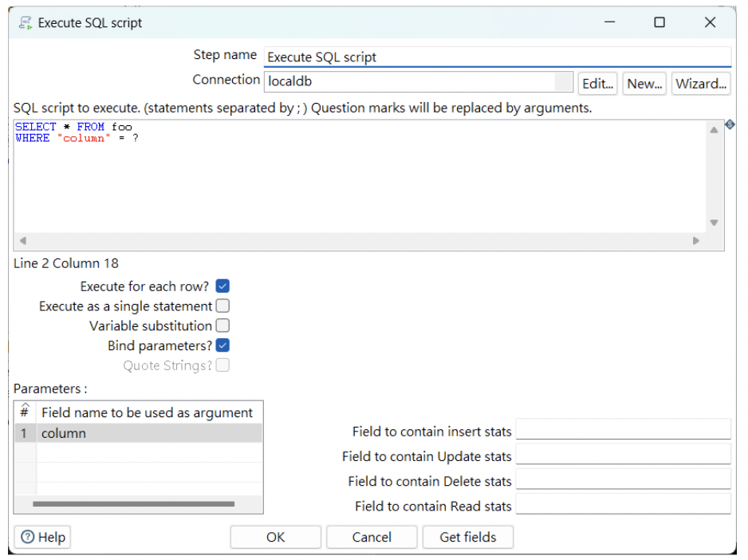Click the empty second row of Parameters table
This screenshot has width=748, height=560.
tap(149, 452)
